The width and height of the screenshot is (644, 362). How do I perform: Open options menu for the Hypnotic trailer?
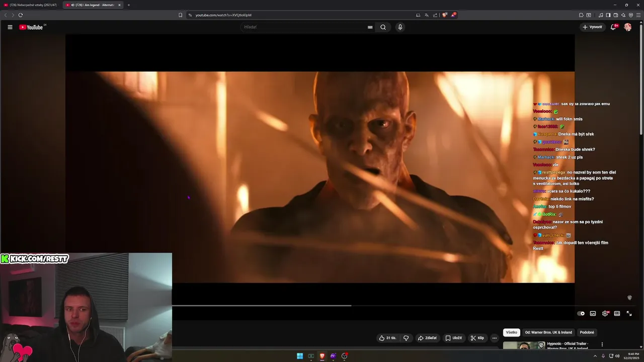pyautogui.click(x=602, y=344)
